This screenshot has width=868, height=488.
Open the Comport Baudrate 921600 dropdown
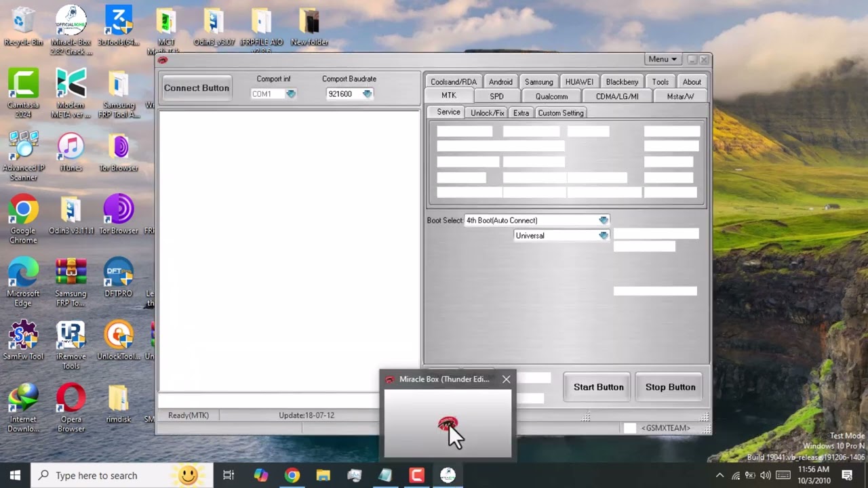(367, 94)
